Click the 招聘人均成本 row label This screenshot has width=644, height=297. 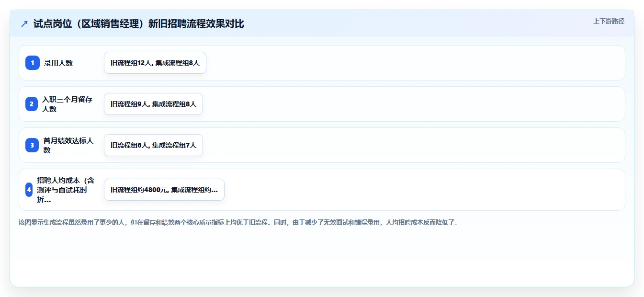66,190
